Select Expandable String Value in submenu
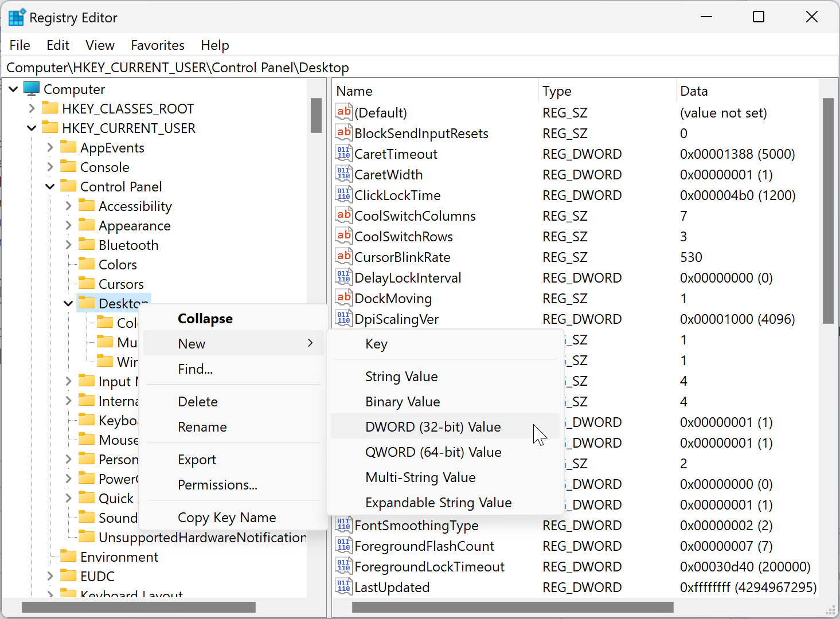Viewport: 840px width, 619px height. click(x=445, y=503)
